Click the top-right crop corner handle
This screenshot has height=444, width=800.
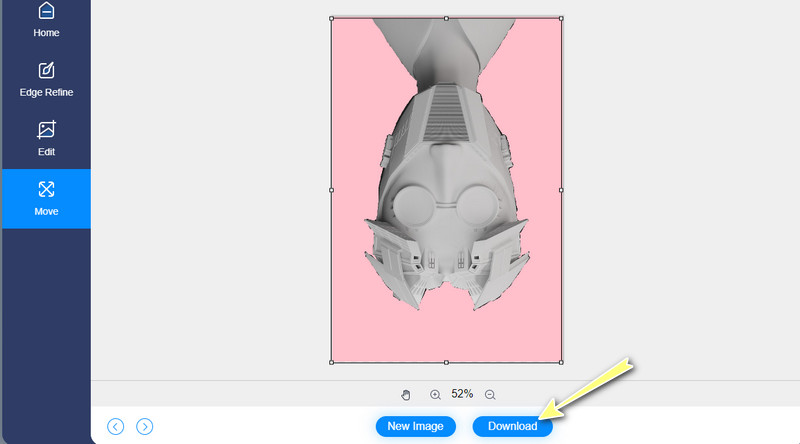click(561, 18)
